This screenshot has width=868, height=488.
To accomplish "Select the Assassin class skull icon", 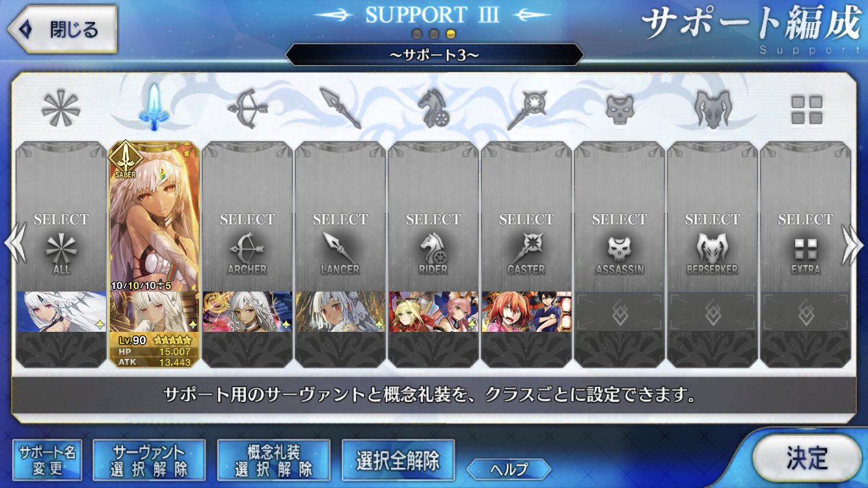I will click(x=619, y=109).
